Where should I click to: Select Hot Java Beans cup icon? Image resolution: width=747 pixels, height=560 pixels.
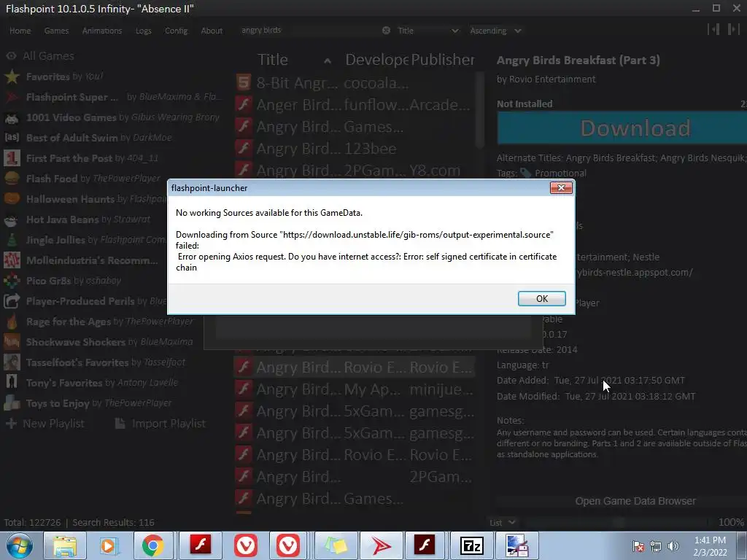pyautogui.click(x=12, y=219)
